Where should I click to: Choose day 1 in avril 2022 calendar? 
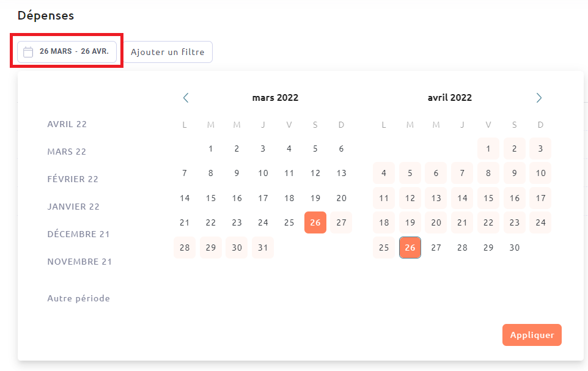(x=488, y=149)
